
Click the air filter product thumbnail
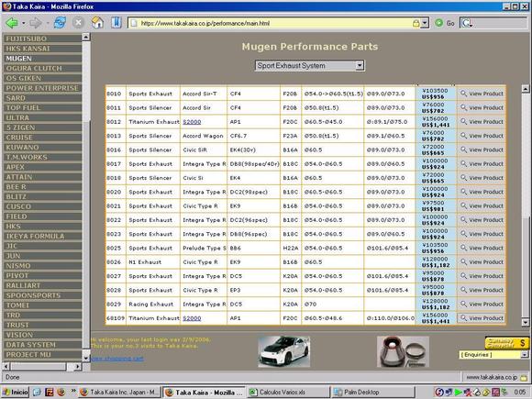(x=403, y=352)
